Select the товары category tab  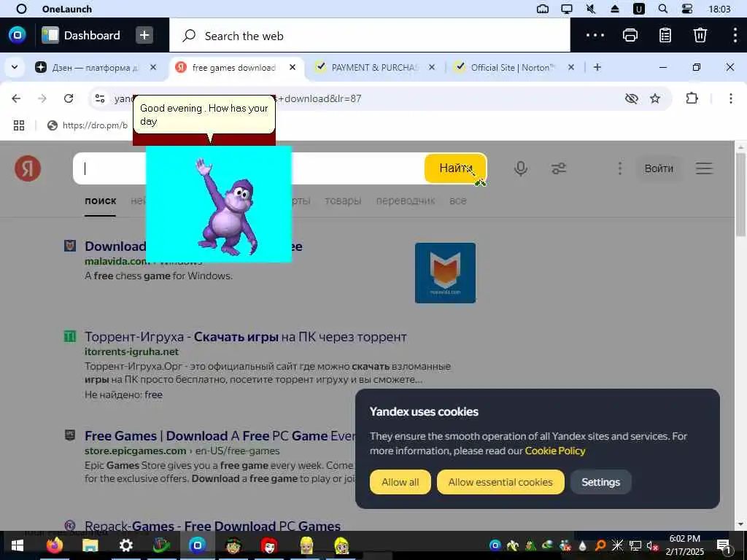pos(343,201)
